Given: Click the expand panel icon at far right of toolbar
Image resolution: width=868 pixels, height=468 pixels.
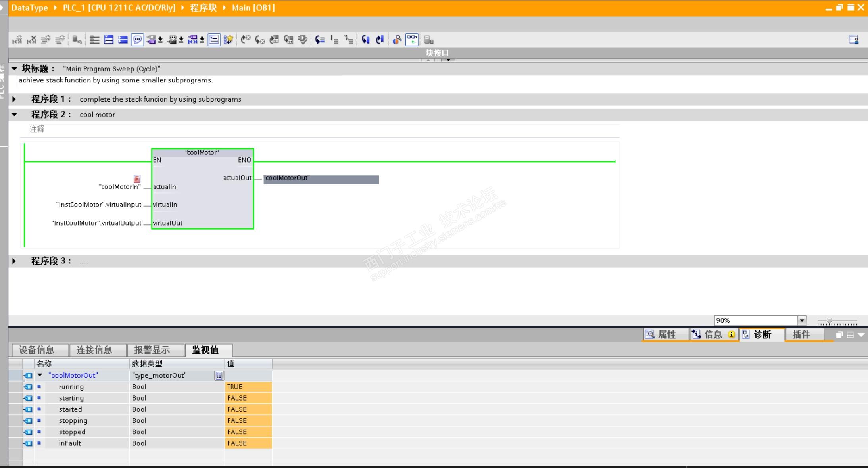Looking at the screenshot, I should click(854, 40).
